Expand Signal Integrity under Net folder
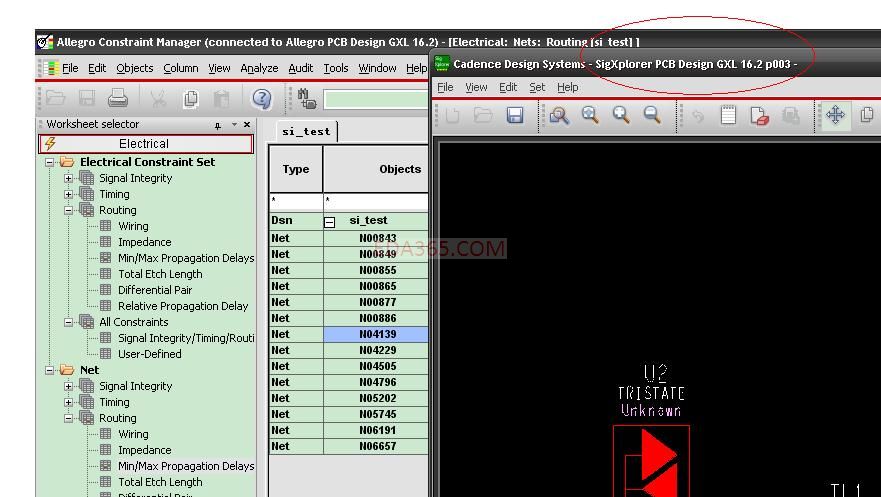 click(x=69, y=386)
